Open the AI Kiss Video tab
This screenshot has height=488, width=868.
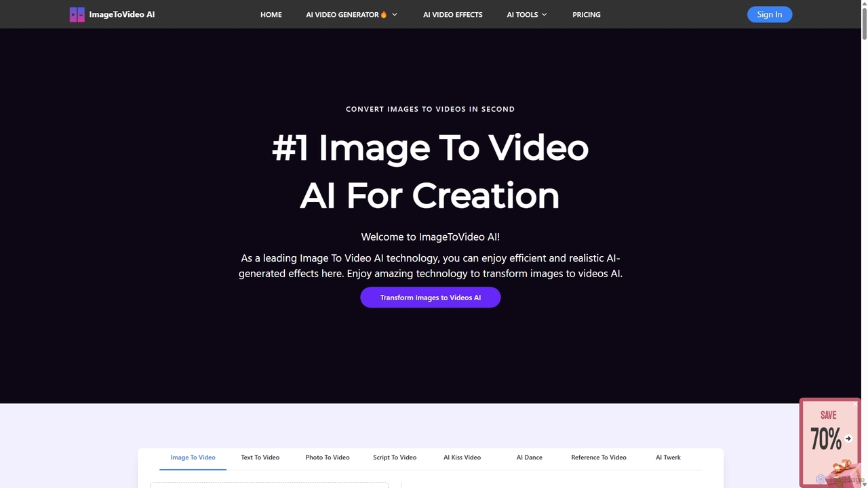462,457
